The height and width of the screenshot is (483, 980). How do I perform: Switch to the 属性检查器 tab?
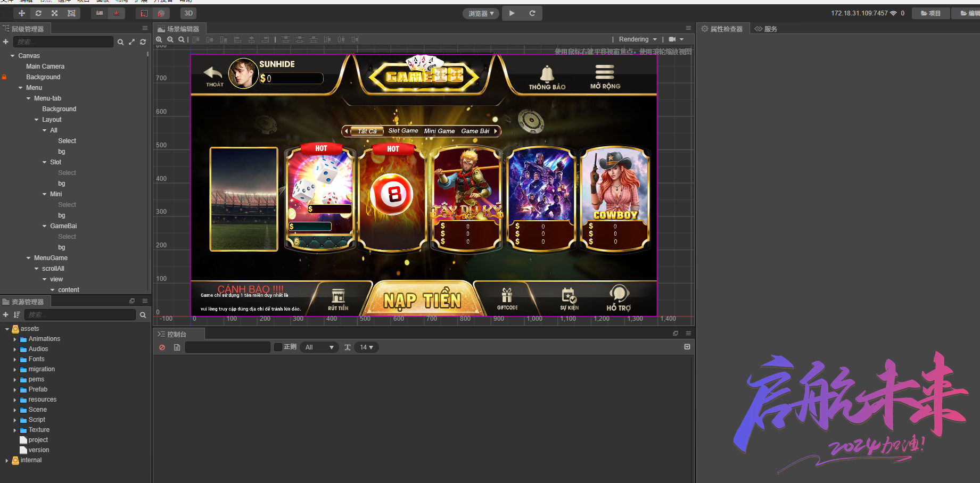point(722,29)
